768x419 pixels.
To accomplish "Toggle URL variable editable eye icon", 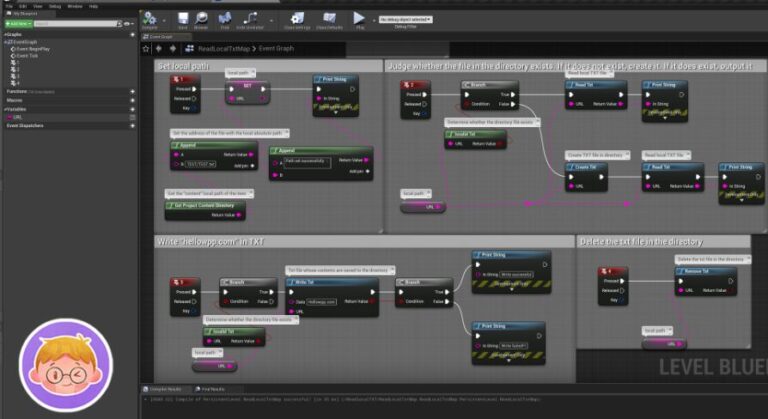I will [132, 118].
